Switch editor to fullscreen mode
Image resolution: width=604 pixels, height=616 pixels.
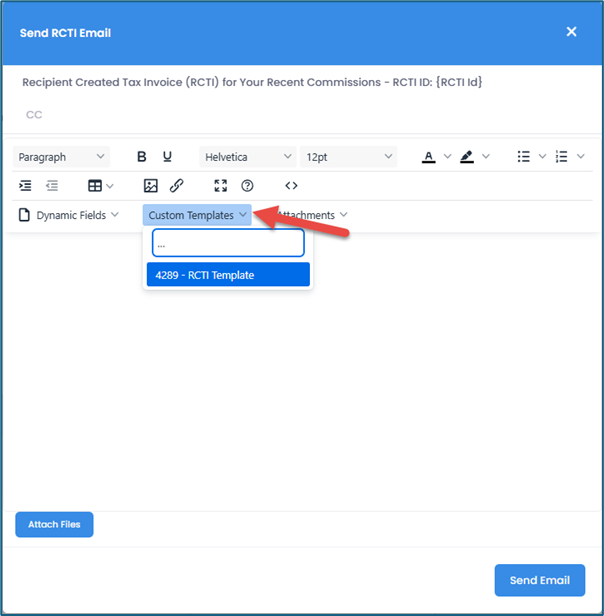(x=222, y=186)
